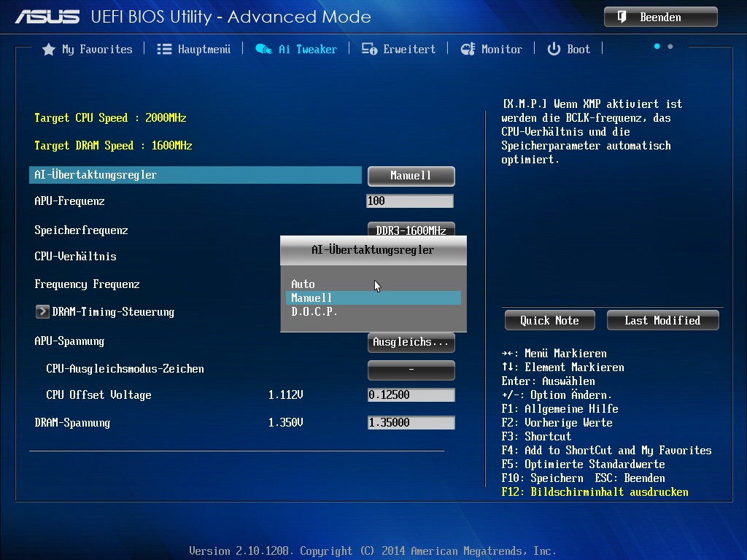Viewport: 747px width, 560px height.
Task: Select the Speicherfrequenz label
Action: point(82,230)
